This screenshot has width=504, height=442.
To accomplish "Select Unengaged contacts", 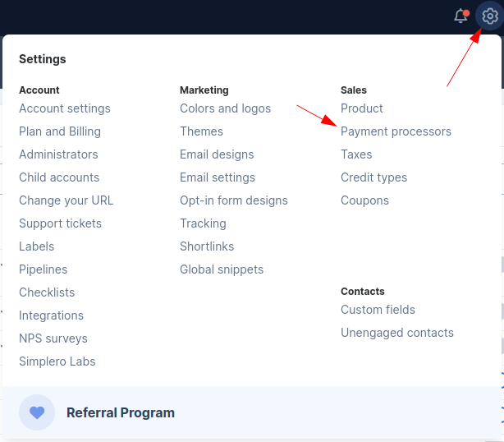I will pos(397,333).
